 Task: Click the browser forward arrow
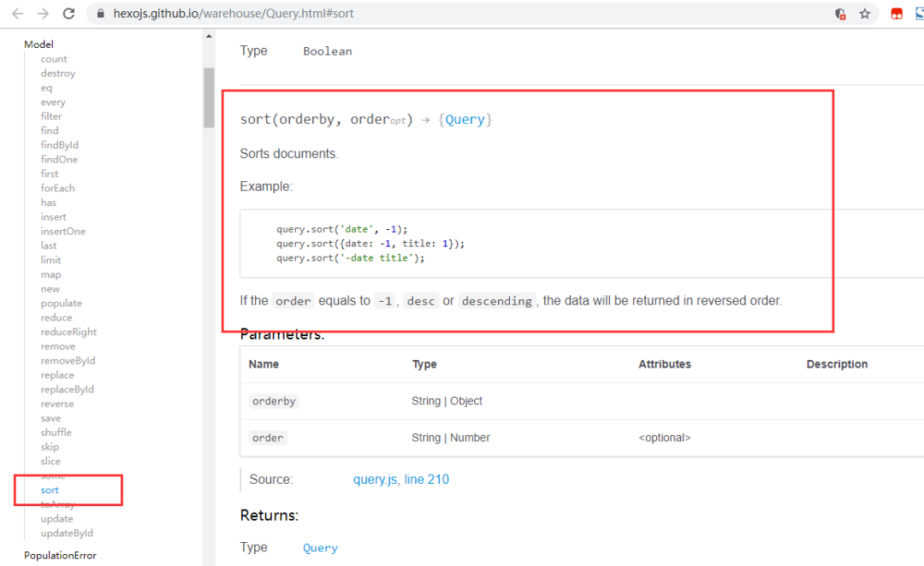pos(43,14)
